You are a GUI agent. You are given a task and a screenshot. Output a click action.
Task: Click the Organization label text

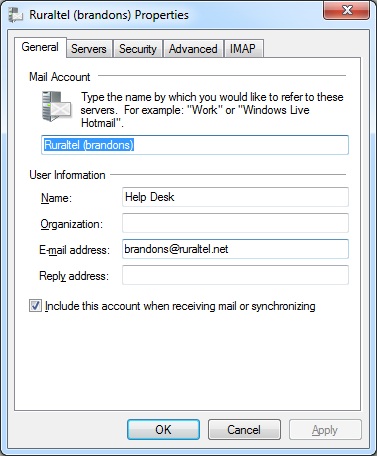pos(72,224)
